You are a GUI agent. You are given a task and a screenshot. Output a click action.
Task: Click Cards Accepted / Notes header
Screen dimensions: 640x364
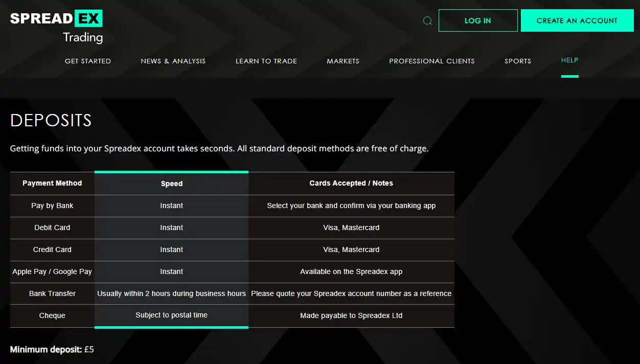(x=351, y=183)
